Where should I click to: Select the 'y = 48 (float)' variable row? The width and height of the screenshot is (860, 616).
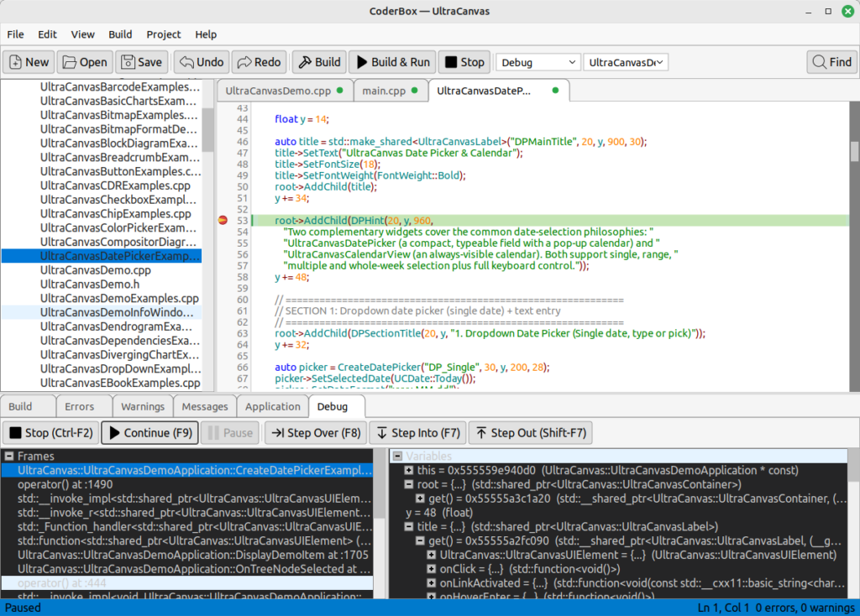click(619, 513)
